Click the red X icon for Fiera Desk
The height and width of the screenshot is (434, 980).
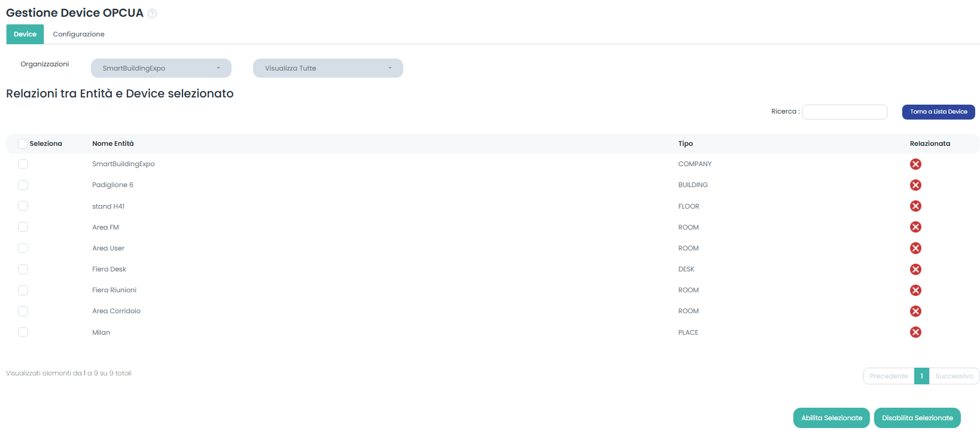click(x=915, y=270)
